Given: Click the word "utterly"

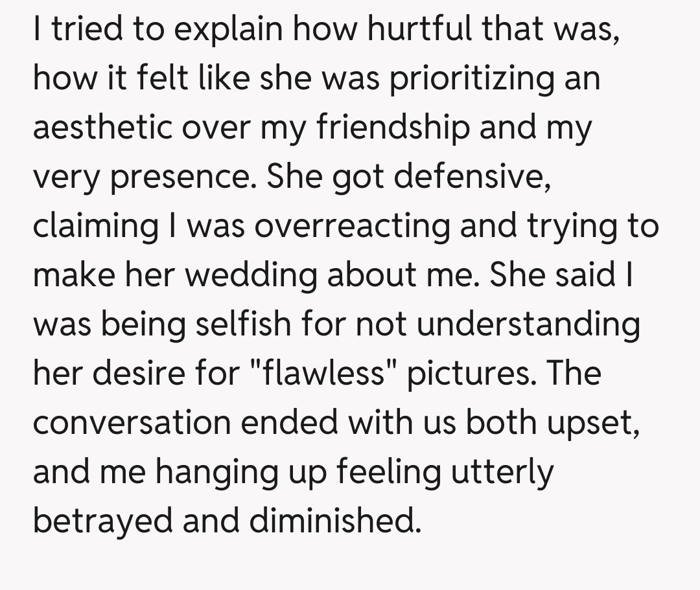Looking at the screenshot, I should (503, 471).
